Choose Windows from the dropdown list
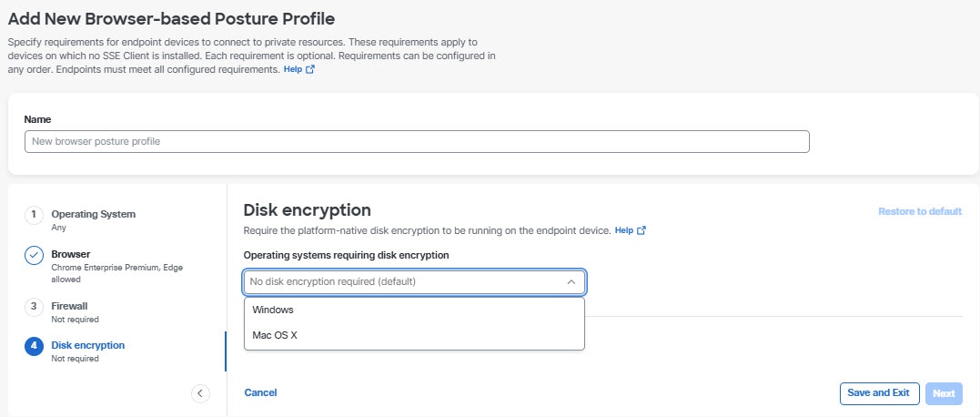980x417 pixels. pyautogui.click(x=414, y=310)
